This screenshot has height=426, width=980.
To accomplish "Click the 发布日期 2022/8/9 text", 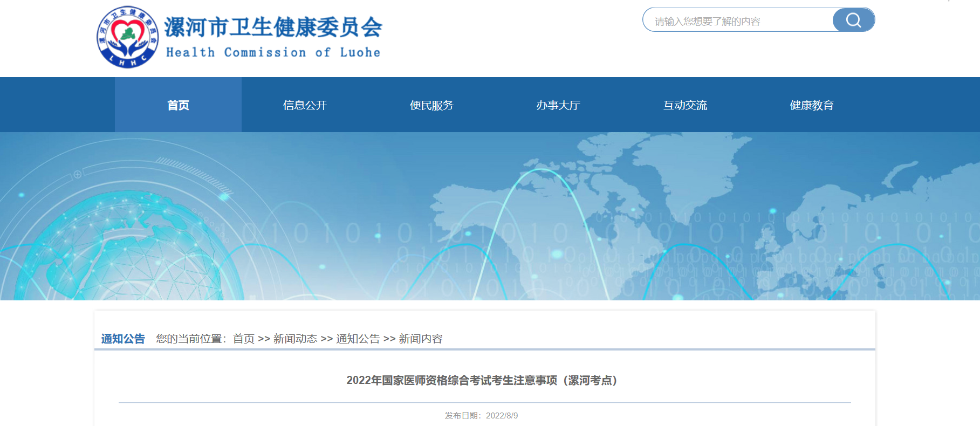I will pyautogui.click(x=481, y=415).
